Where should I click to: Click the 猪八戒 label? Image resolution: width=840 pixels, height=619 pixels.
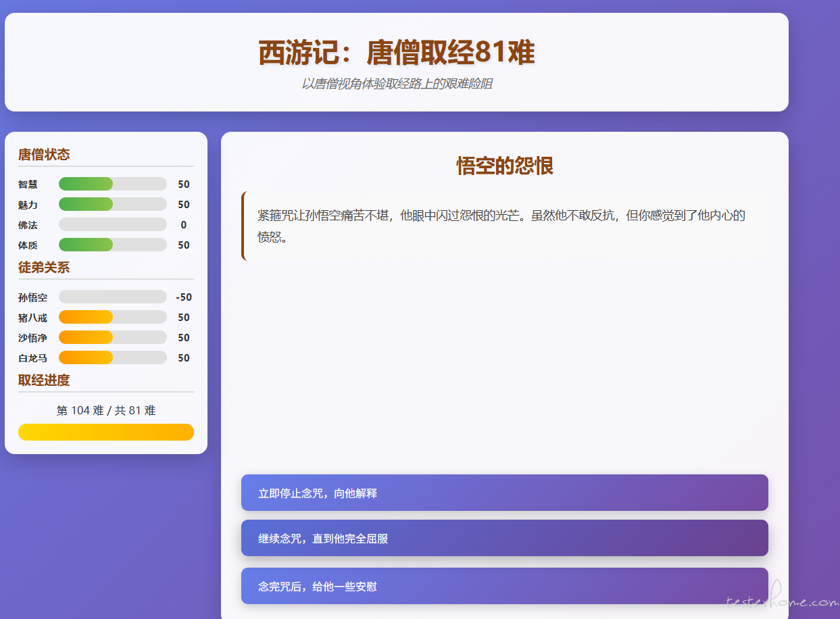[33, 318]
